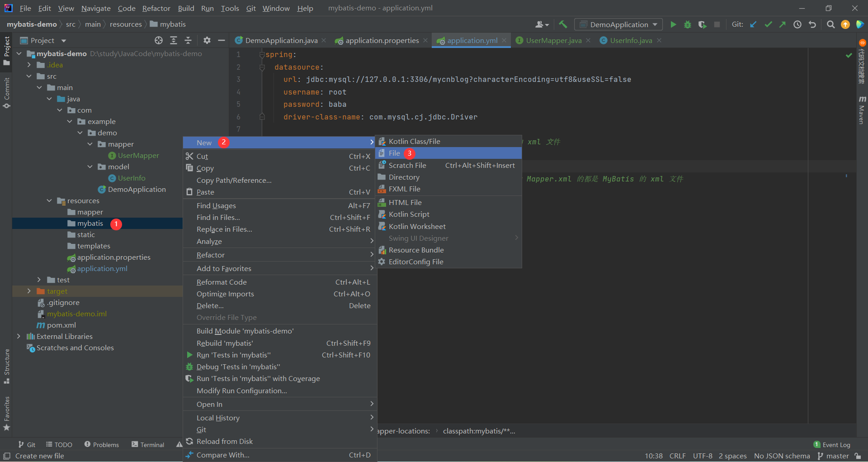Expand the target folder
The width and height of the screenshot is (868, 462).
(x=29, y=291)
